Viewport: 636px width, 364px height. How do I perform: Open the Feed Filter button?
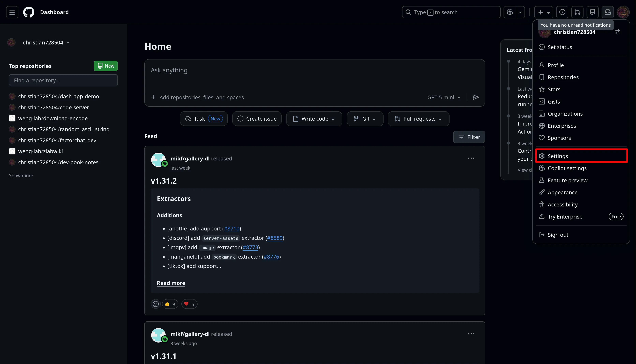point(469,137)
